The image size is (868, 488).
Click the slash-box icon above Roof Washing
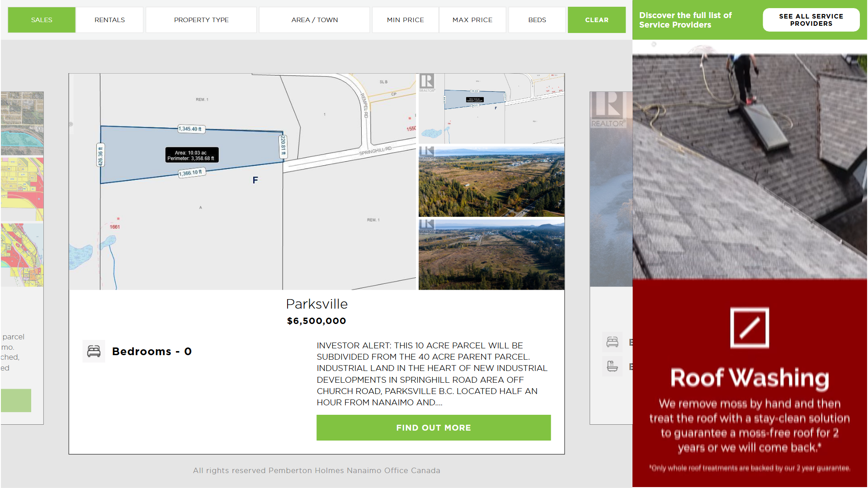749,328
